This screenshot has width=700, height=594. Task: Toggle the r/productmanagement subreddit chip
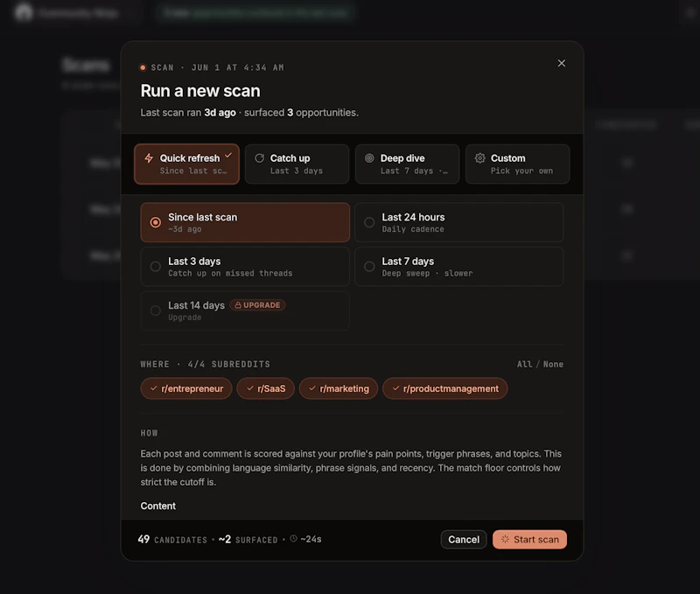pos(445,388)
